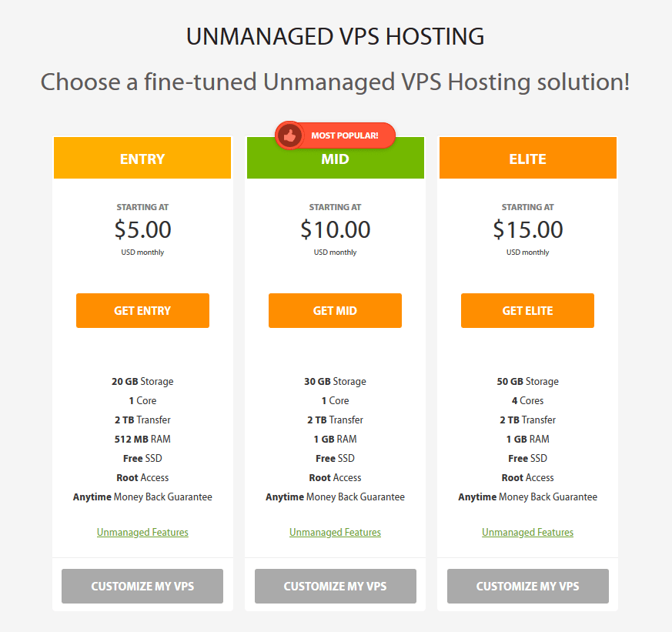672x632 pixels.
Task: Select the yellow Entry plan header
Action: 142,159
